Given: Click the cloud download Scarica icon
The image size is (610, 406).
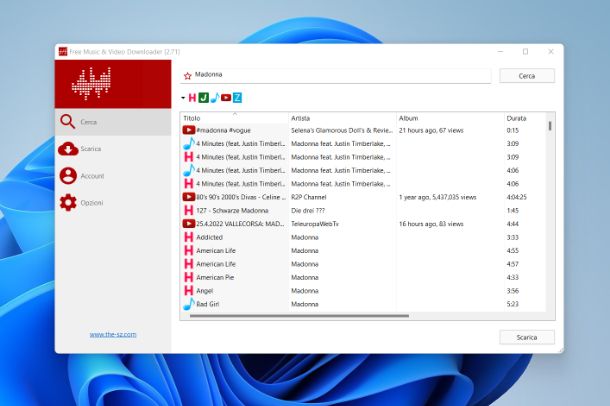Looking at the screenshot, I should tap(68, 149).
